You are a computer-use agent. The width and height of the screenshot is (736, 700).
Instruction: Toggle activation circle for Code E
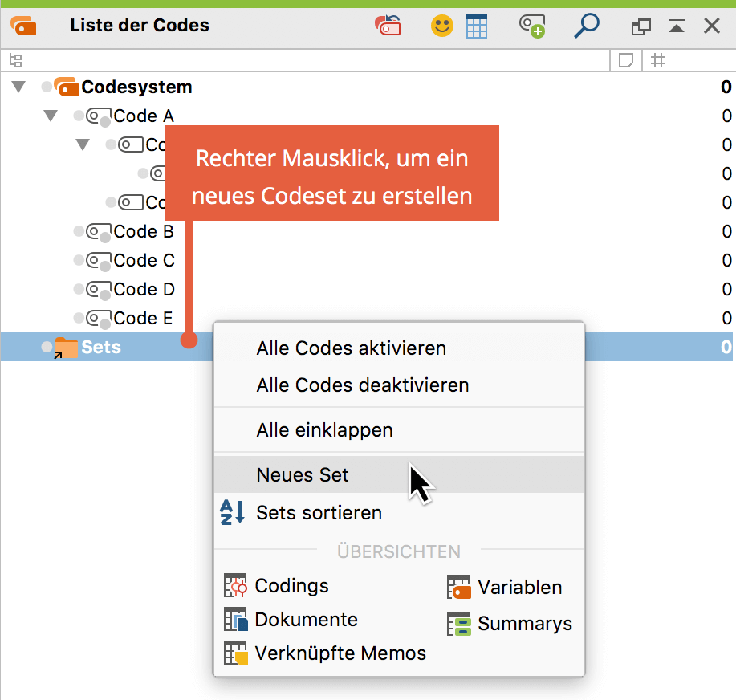[x=79, y=319]
